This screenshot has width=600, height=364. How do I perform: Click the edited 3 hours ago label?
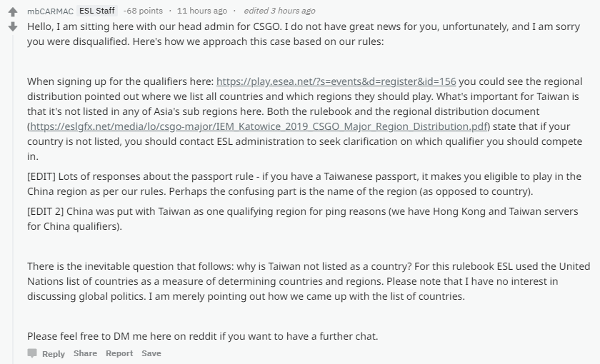(280, 11)
